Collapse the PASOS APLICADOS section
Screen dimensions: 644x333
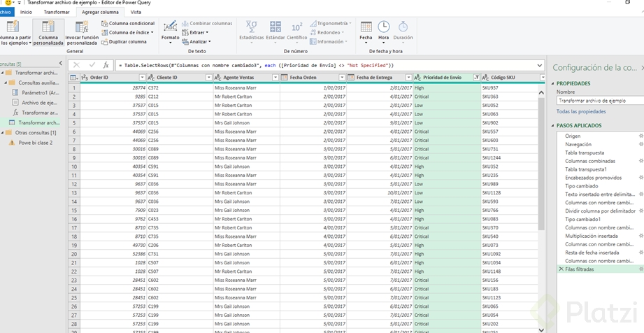[554, 125]
